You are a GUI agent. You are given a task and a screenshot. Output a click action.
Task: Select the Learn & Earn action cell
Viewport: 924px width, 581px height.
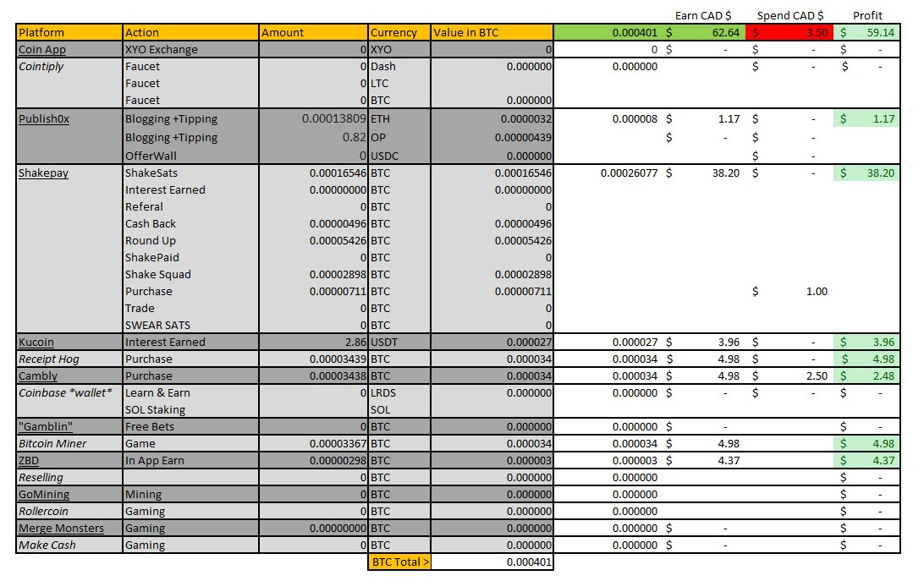pos(191,392)
